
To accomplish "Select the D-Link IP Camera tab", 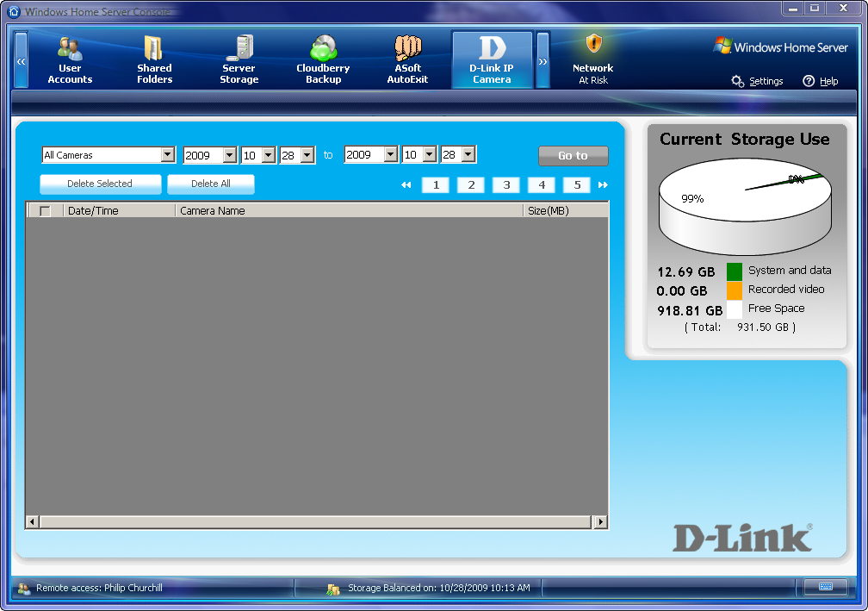I will click(492, 59).
